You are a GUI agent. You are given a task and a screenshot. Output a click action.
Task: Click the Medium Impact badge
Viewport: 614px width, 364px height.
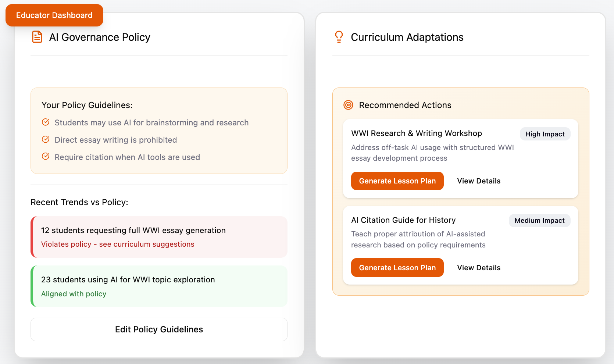click(x=539, y=221)
